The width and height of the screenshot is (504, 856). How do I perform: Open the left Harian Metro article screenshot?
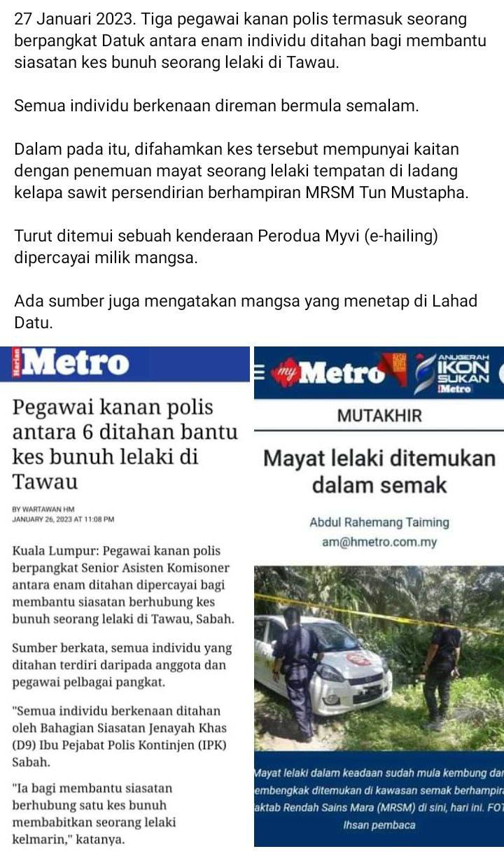click(126, 597)
